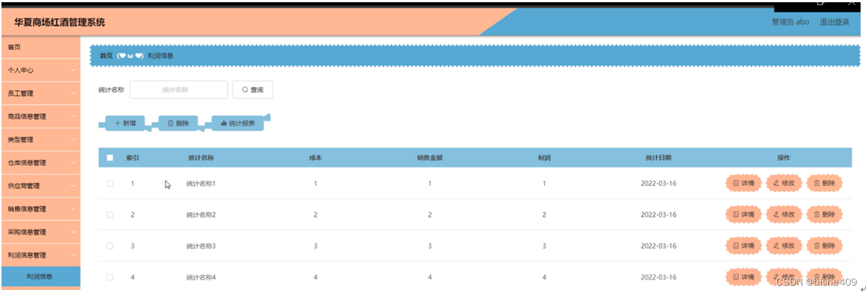Screen dimensions: 868x293
Task: Click the 统计名称 search input field
Action: click(x=179, y=90)
